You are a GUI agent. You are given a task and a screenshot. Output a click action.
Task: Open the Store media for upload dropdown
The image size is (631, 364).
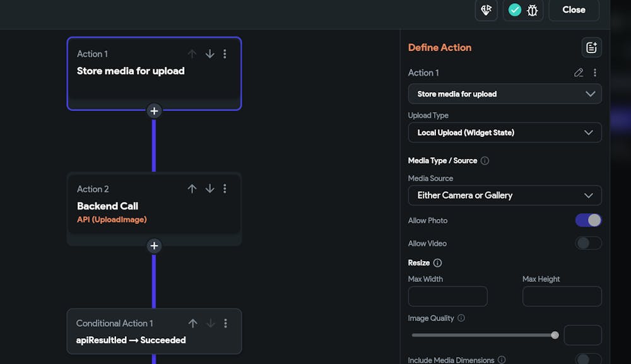[x=505, y=94]
